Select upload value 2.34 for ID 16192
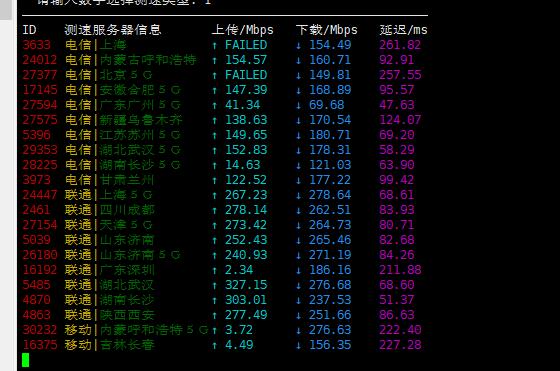560x371 pixels. pos(239,270)
